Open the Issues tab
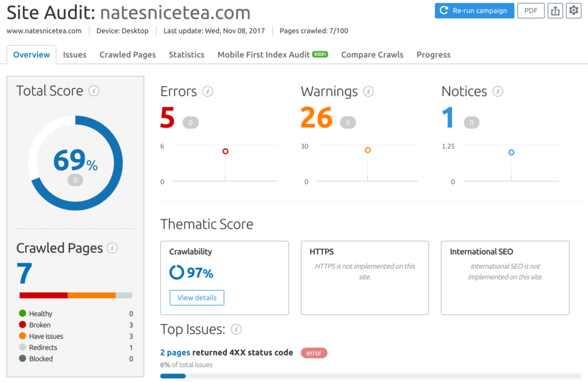Image resolution: width=588 pixels, height=382 pixels. [x=75, y=55]
